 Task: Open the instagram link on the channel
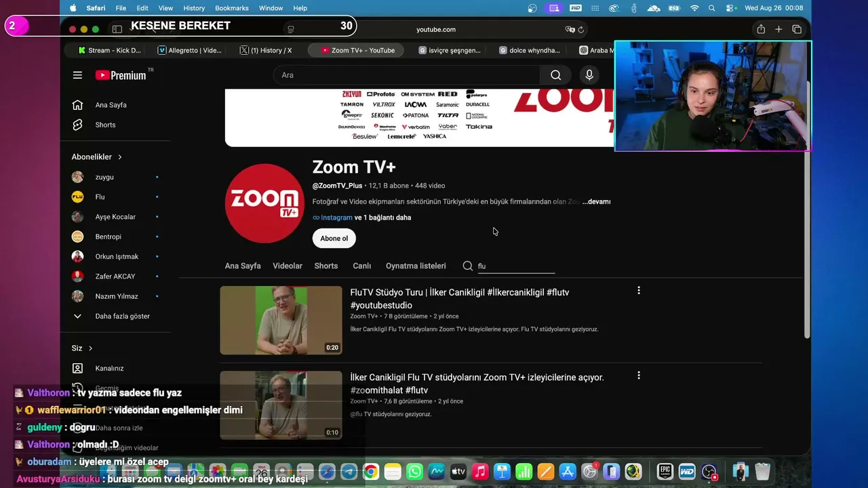(x=336, y=218)
